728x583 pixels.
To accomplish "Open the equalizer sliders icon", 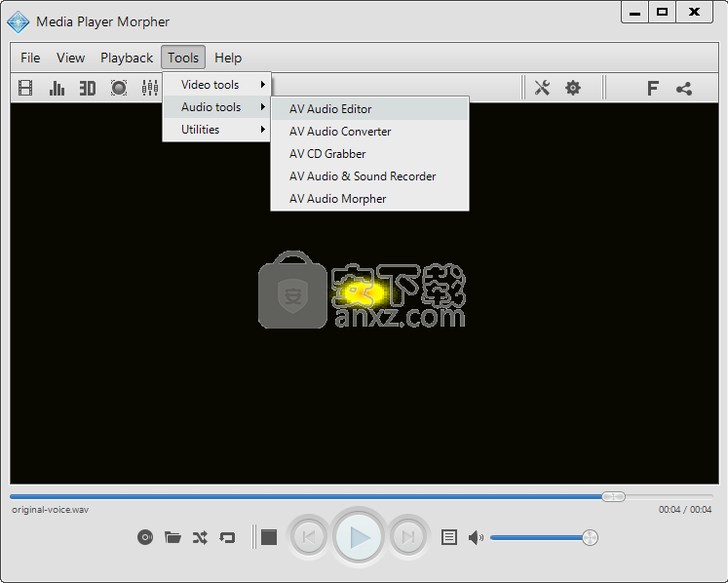I will point(150,88).
